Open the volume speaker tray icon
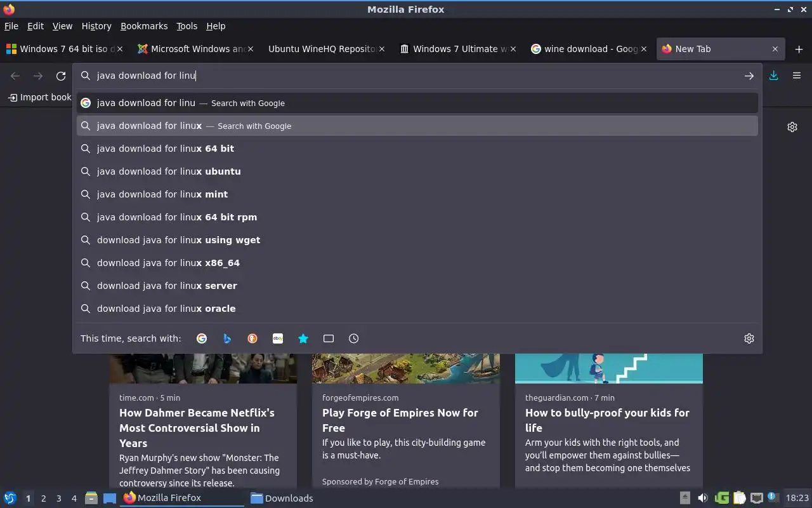This screenshot has width=812, height=508. point(702,498)
